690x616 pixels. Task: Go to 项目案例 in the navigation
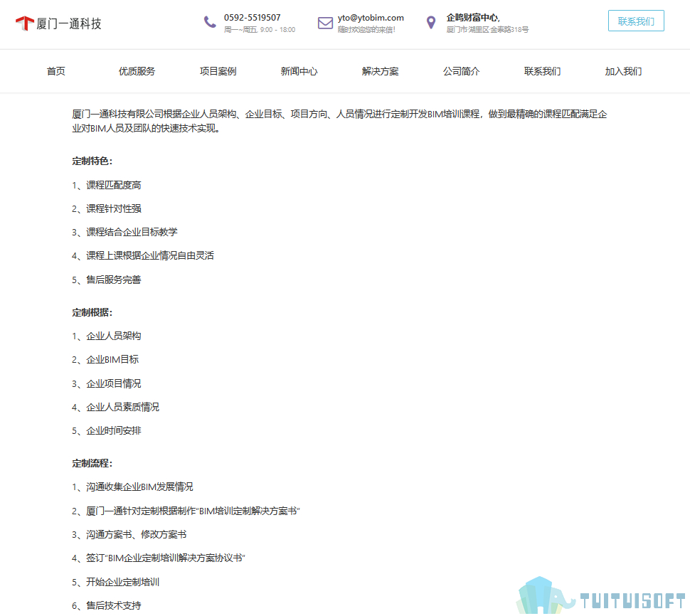click(218, 71)
